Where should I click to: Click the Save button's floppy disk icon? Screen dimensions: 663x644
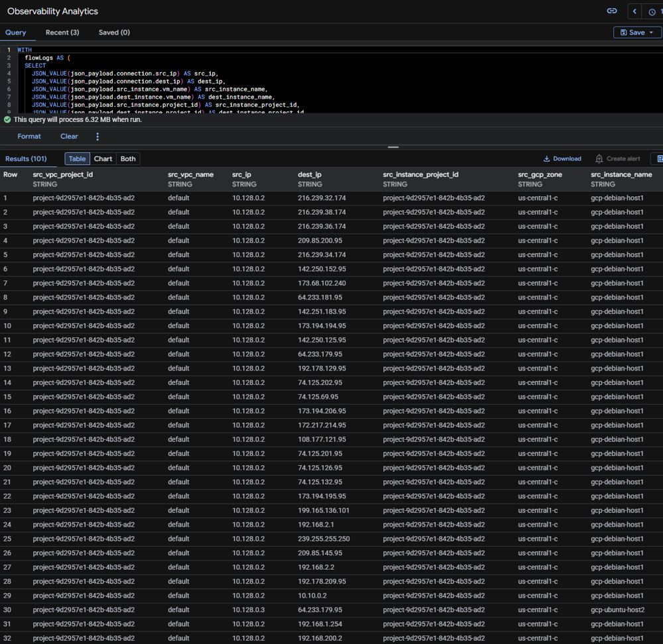click(623, 32)
